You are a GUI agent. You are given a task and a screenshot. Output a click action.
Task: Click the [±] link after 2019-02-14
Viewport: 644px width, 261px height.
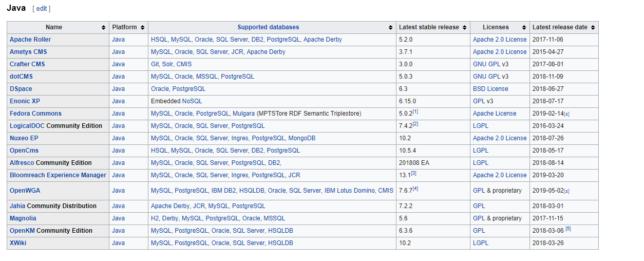click(566, 114)
